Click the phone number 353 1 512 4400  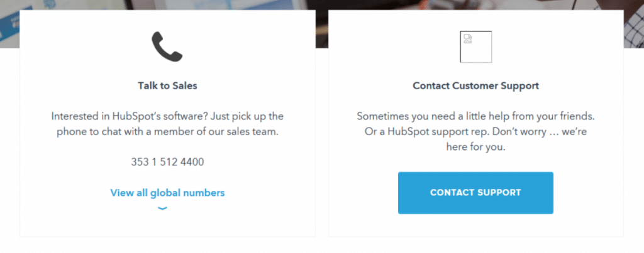[x=167, y=162]
